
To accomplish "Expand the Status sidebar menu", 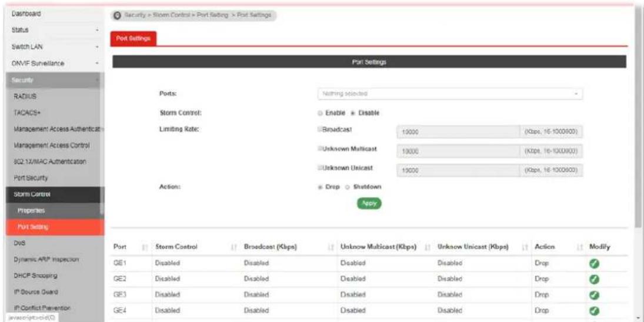I will 55,31.
